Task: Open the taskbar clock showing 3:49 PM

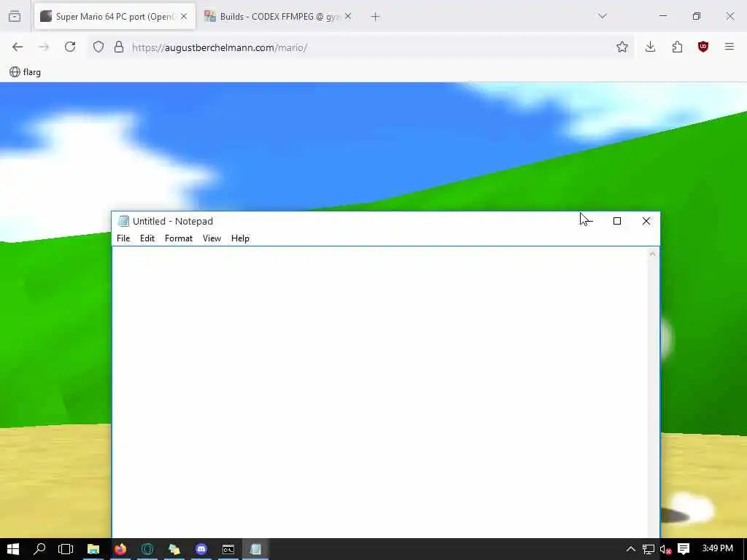Action: coord(718,548)
